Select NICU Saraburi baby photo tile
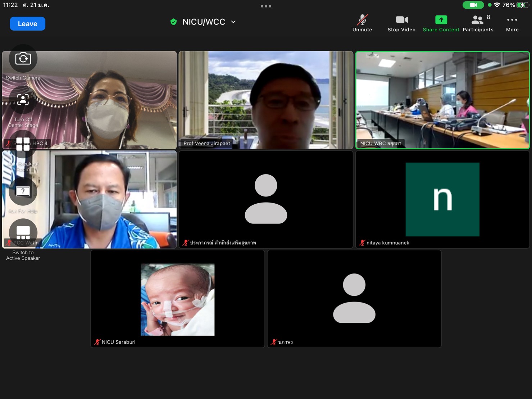Screen dimensions: 532x399 (x=178, y=299)
